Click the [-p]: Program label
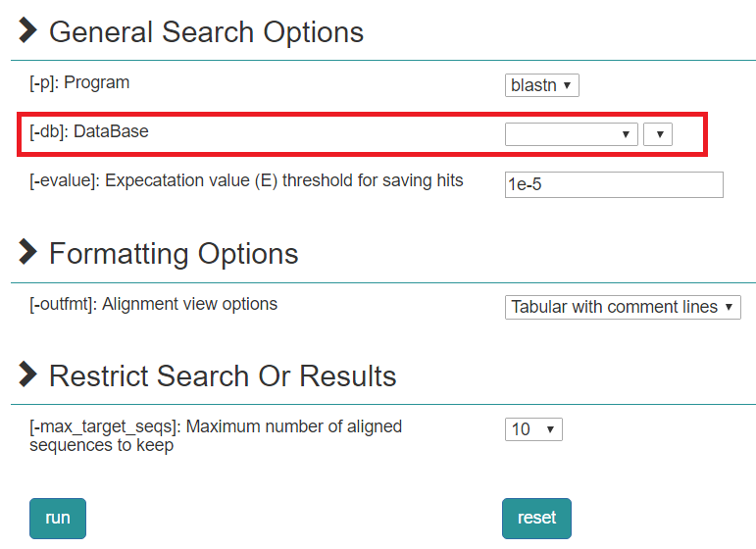Viewport: 756px width, 549px height. tap(79, 82)
